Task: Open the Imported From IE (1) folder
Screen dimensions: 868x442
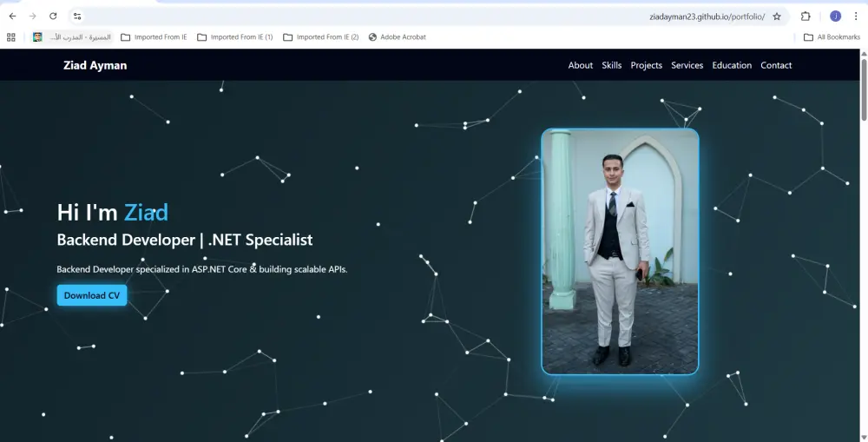Action: (x=235, y=37)
